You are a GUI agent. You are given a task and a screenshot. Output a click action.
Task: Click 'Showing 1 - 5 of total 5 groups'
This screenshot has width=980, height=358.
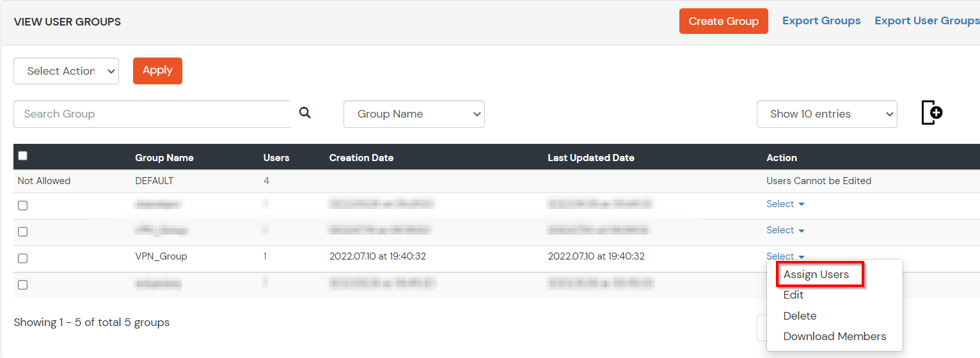(x=91, y=322)
